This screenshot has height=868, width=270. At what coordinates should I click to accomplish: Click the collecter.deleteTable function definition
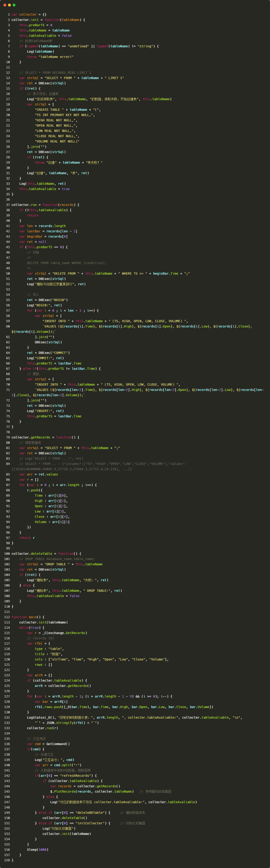point(32,554)
